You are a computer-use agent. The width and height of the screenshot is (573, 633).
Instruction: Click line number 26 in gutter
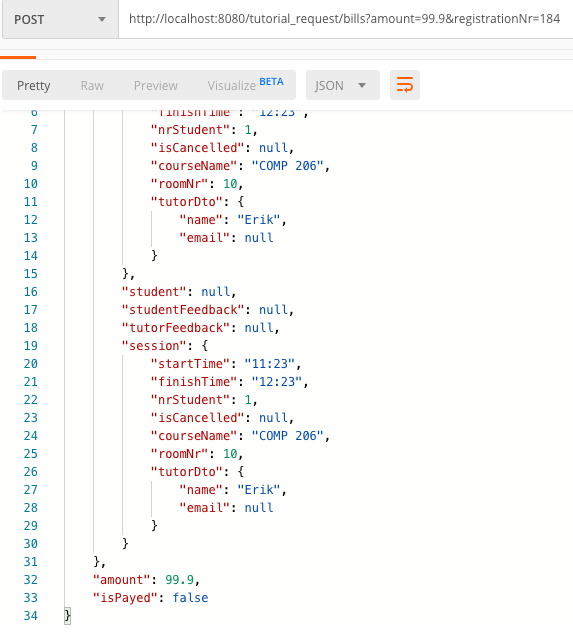pyautogui.click(x=31, y=472)
